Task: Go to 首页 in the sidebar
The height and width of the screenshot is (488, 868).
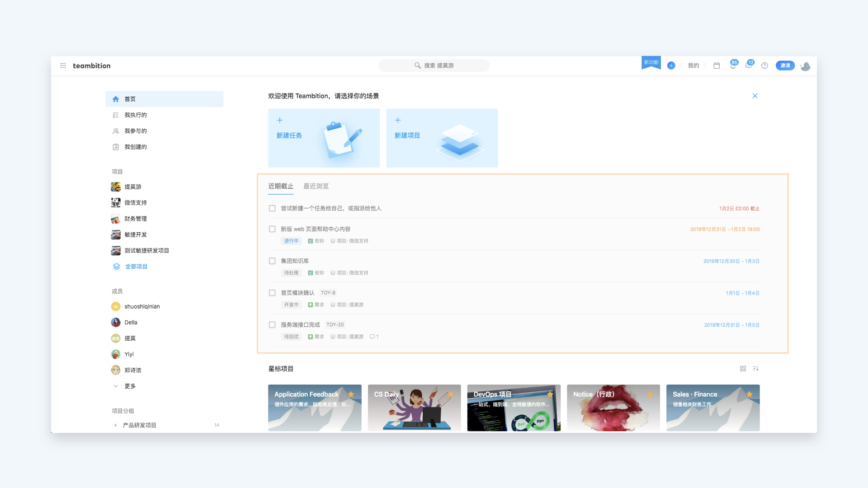Action: click(165, 99)
